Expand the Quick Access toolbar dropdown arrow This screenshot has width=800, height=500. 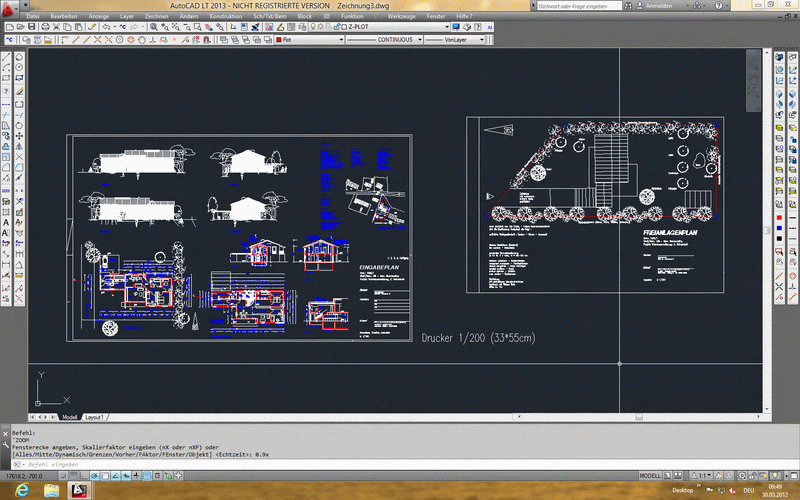(26, 6)
